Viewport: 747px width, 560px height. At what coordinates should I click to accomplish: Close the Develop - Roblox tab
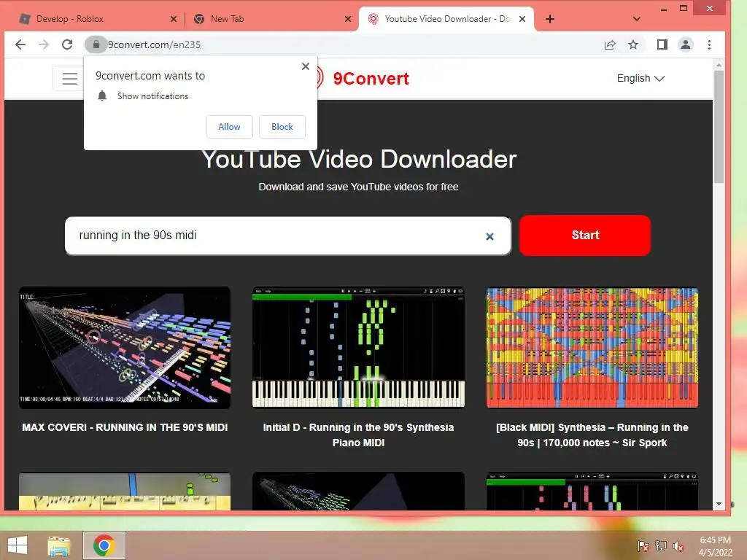pos(174,19)
